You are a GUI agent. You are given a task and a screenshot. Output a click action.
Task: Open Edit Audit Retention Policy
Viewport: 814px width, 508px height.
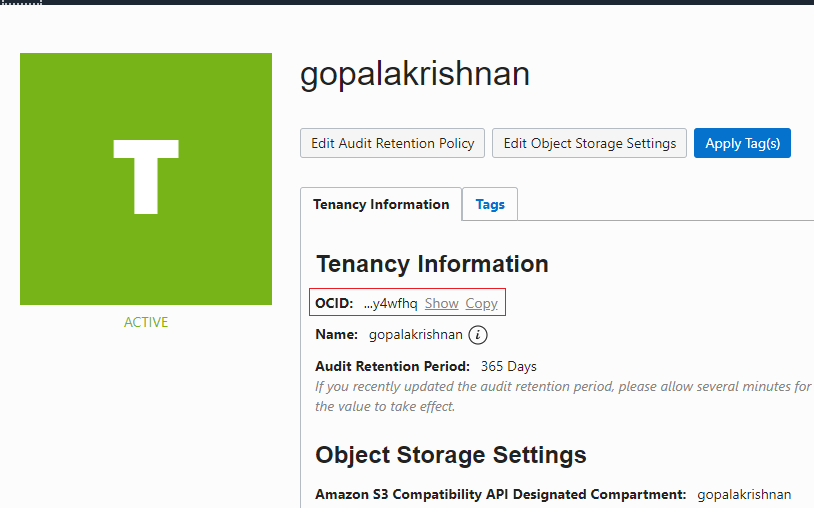click(x=392, y=143)
